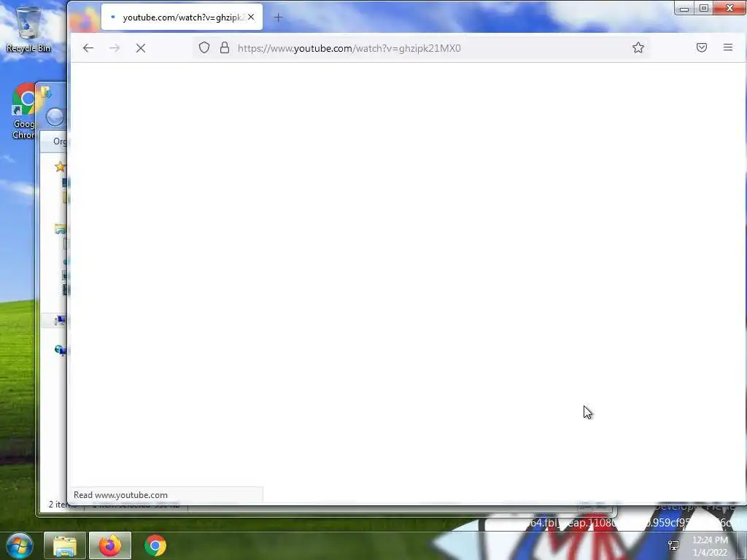Switch to Firefox in the taskbar
Screen dimensions: 747x560
(x=110, y=545)
